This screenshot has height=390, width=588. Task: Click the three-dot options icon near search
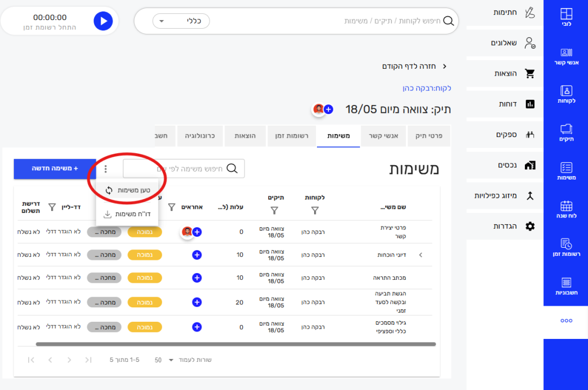pos(106,169)
